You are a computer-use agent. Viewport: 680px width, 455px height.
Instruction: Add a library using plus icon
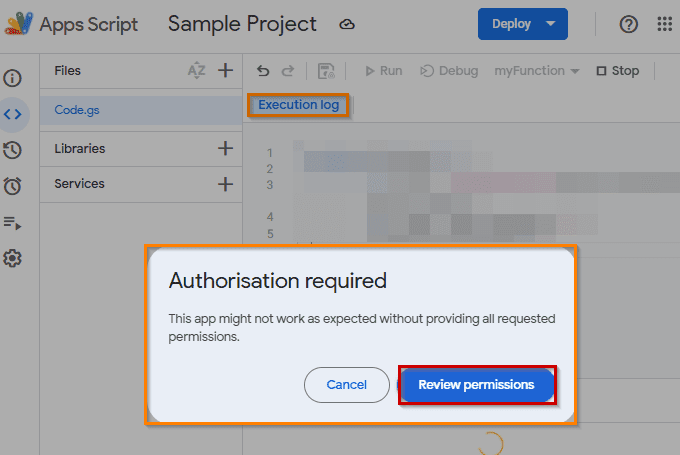(225, 149)
